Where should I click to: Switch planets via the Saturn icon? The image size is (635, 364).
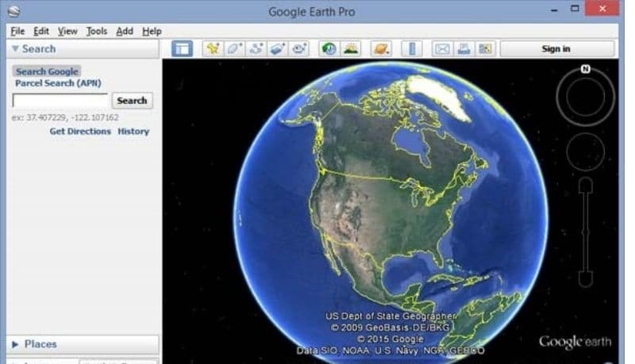coord(381,49)
